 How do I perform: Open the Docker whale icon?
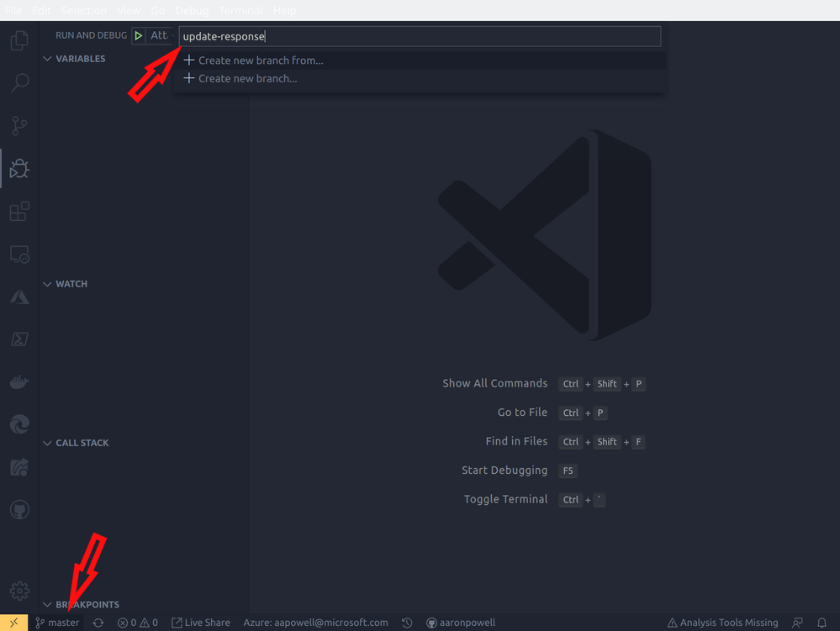point(19,382)
